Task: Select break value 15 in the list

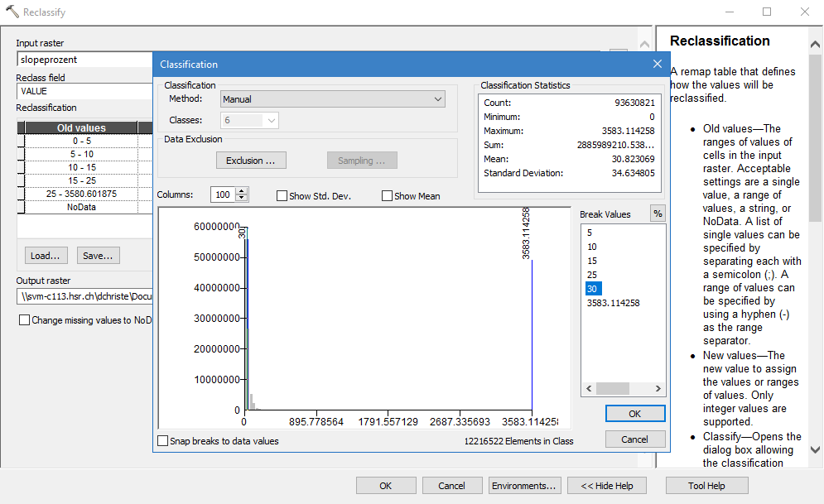Action: pyautogui.click(x=592, y=261)
